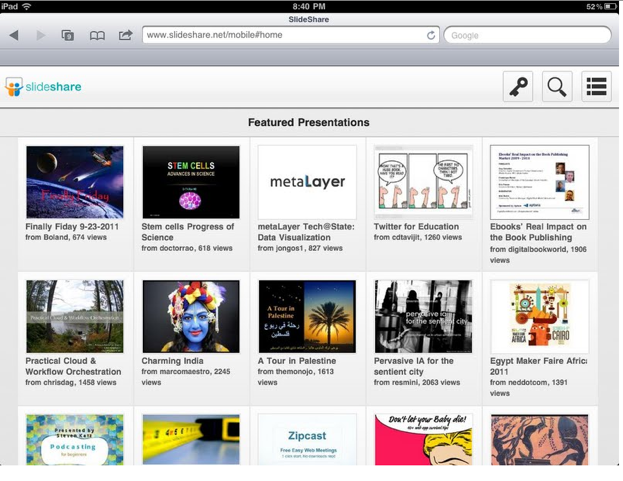Open search via magnifier icon
Viewport: 623px width, 481px height.
[557, 87]
